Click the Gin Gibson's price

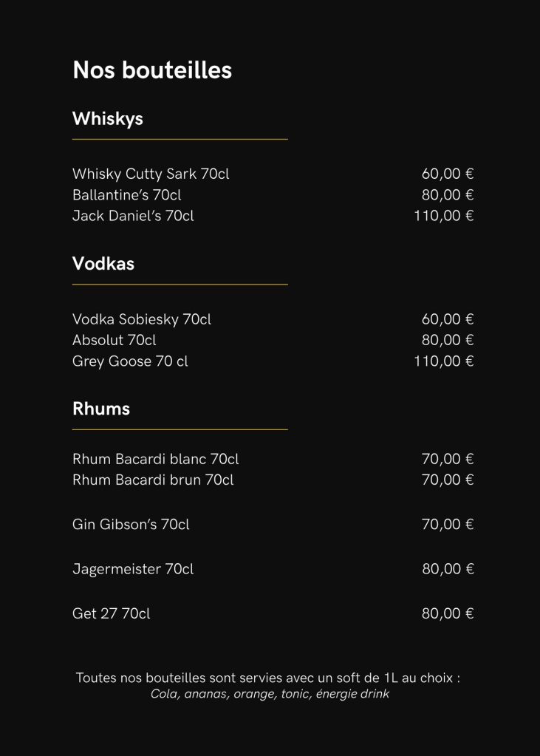coord(448,525)
